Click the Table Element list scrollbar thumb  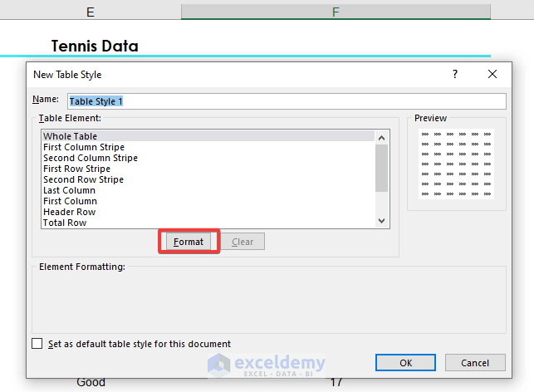[x=381, y=169]
